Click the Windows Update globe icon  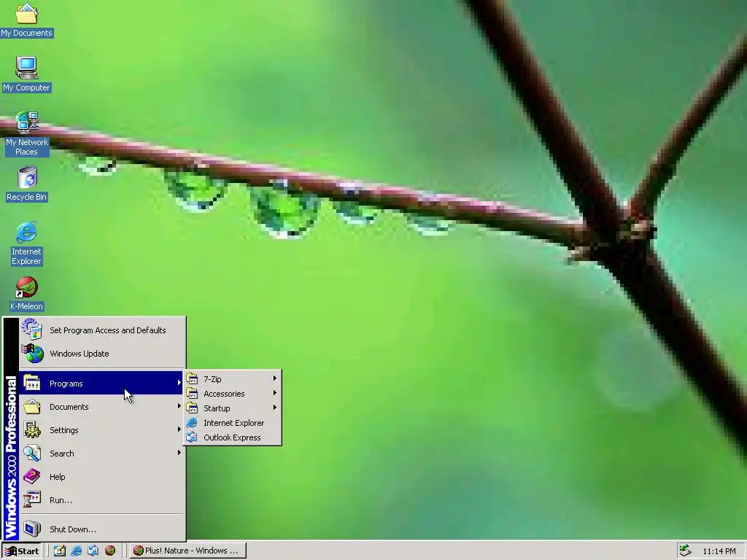(x=32, y=354)
